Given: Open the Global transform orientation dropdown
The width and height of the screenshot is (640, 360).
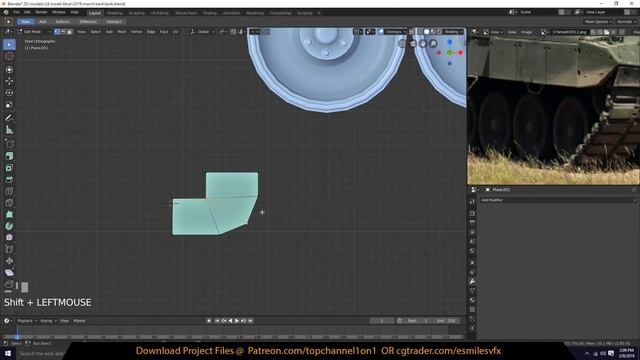Looking at the screenshot, I should pyautogui.click(x=202, y=31).
